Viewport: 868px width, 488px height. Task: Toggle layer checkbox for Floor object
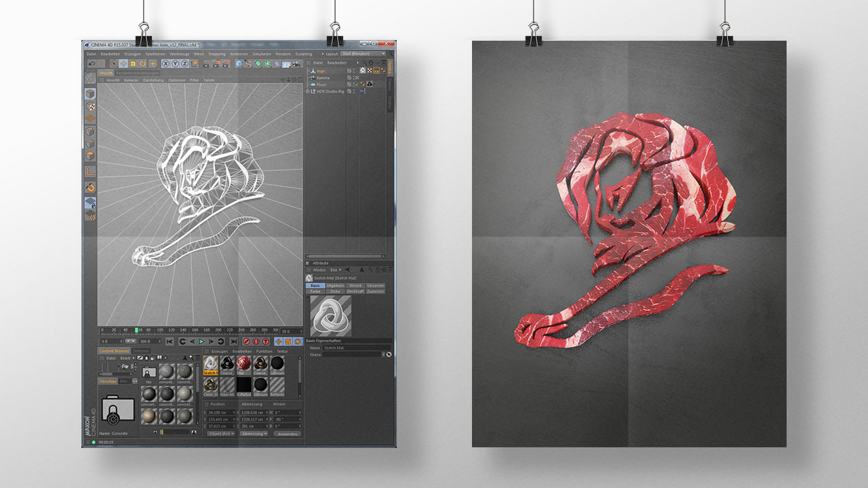coord(349,85)
